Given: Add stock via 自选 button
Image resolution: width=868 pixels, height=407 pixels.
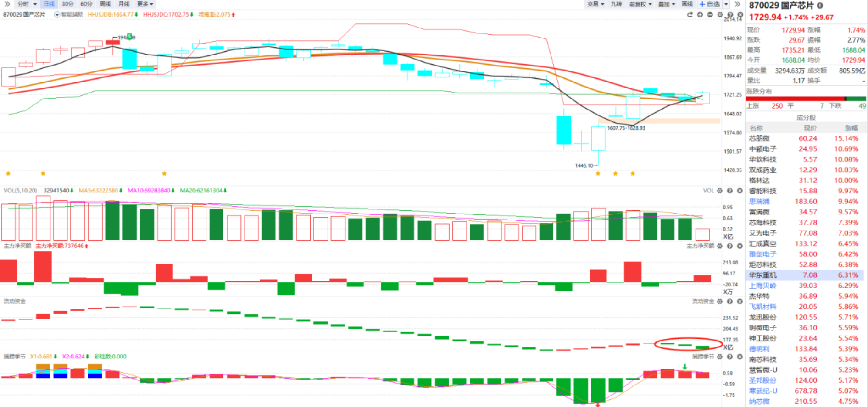Looking at the screenshot, I should (x=709, y=4).
